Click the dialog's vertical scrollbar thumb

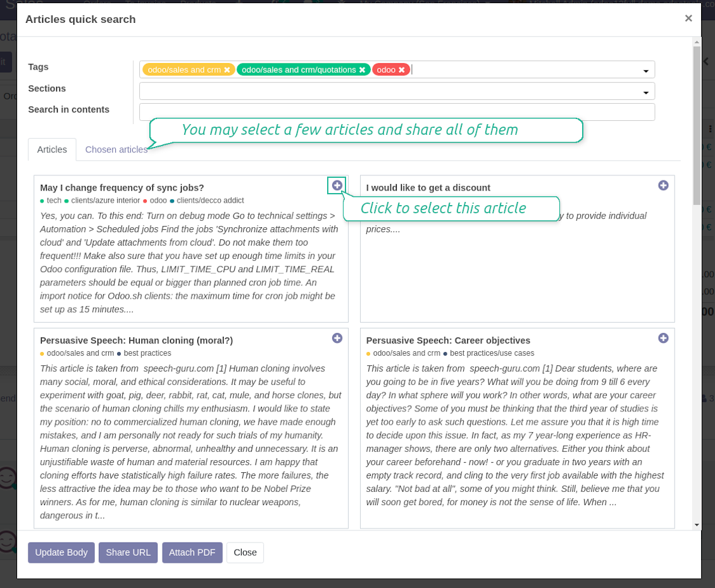pos(696,125)
